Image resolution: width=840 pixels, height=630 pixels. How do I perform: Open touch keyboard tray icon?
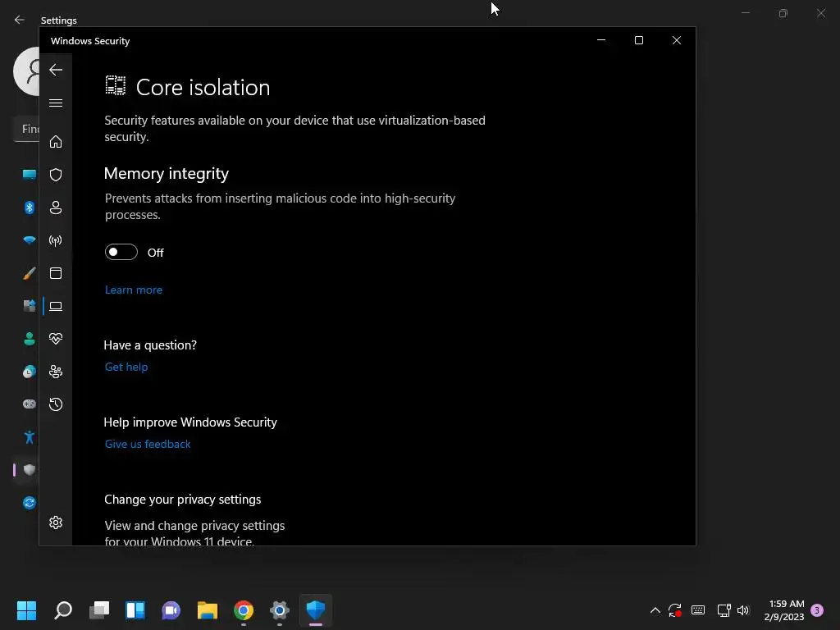click(698, 610)
